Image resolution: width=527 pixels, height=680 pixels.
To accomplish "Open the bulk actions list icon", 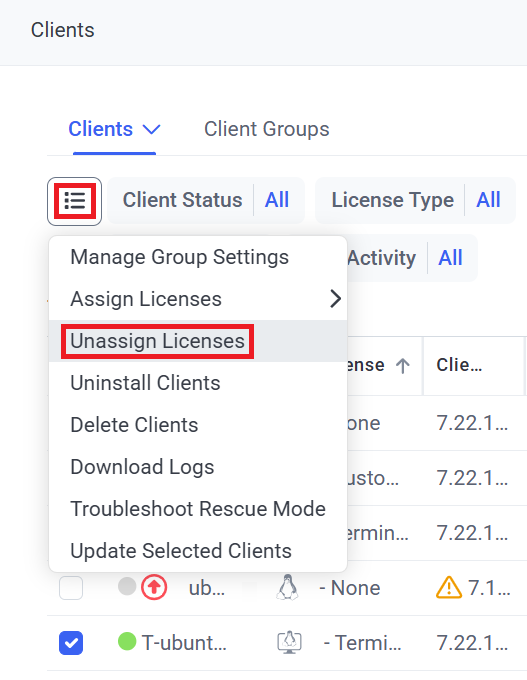I will pos(75,201).
